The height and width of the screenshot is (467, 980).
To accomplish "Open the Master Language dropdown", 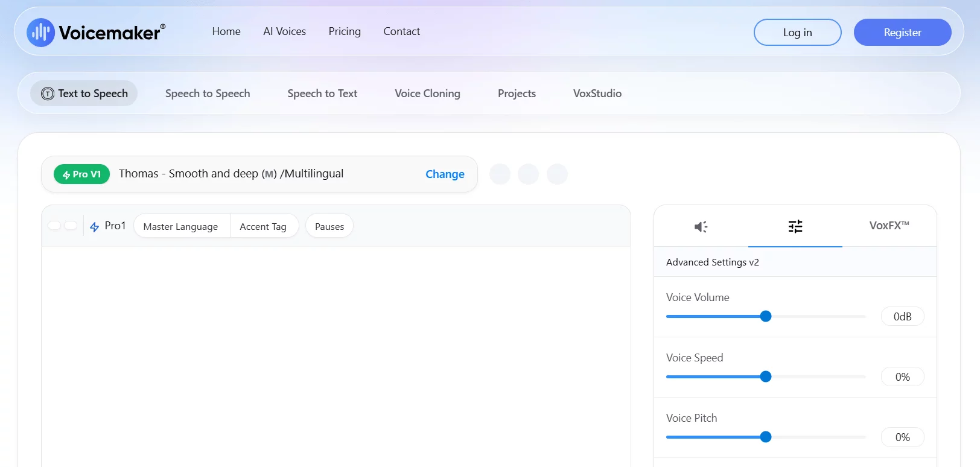I will point(180,227).
